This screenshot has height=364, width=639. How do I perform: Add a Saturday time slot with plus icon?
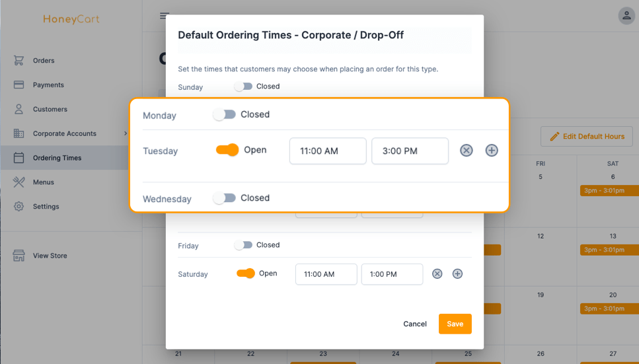pos(457,273)
